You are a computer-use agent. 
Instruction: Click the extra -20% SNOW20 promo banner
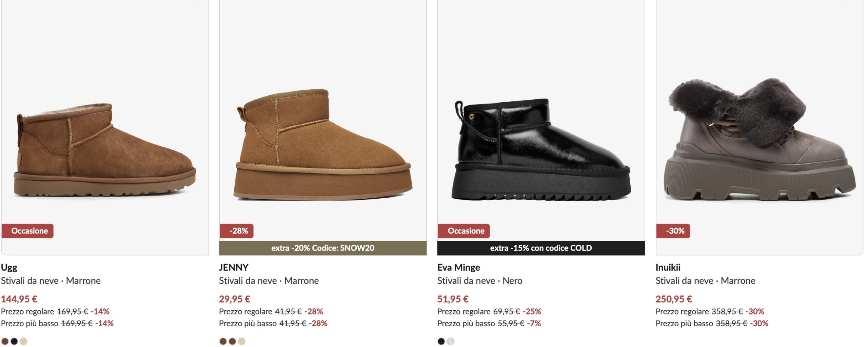[x=323, y=248]
